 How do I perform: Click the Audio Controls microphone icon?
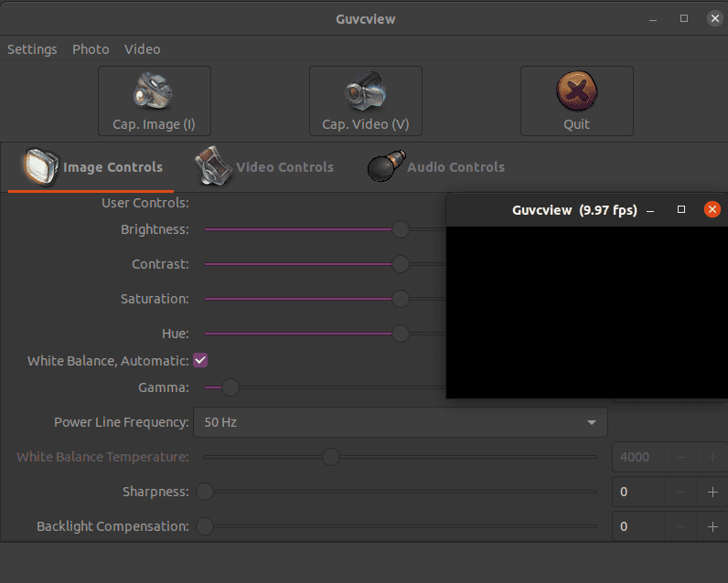[385, 166]
